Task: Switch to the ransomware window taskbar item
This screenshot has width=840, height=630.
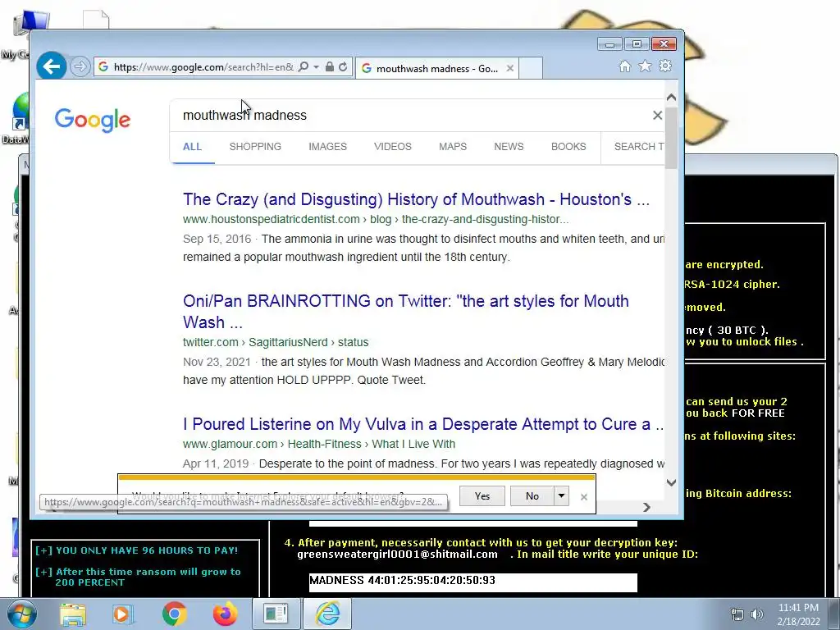Action: tap(276, 614)
